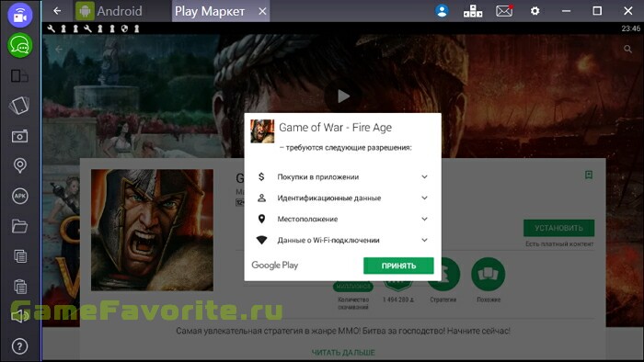This screenshot has height=362, width=644.
Task: Click the small game icon in permissions dialog
Action: 262,131
